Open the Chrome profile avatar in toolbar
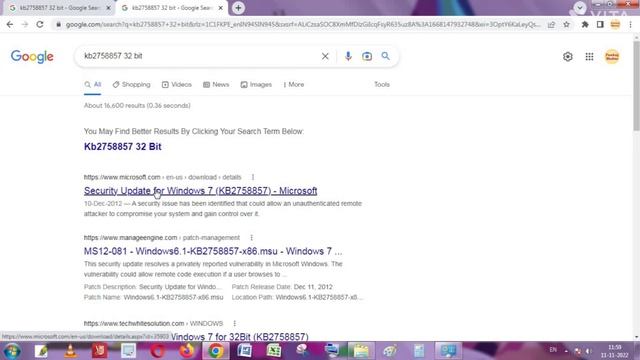 615,24
